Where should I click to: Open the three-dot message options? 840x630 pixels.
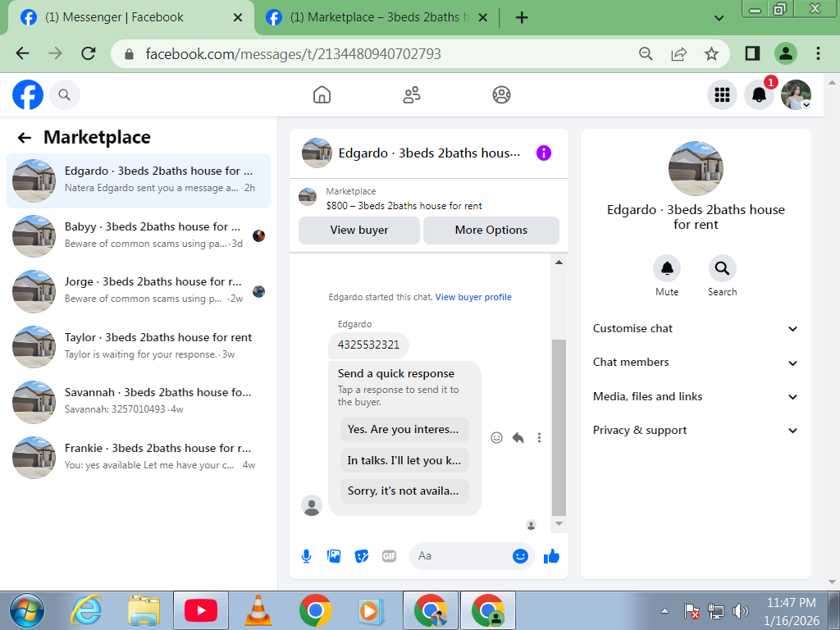(x=539, y=438)
